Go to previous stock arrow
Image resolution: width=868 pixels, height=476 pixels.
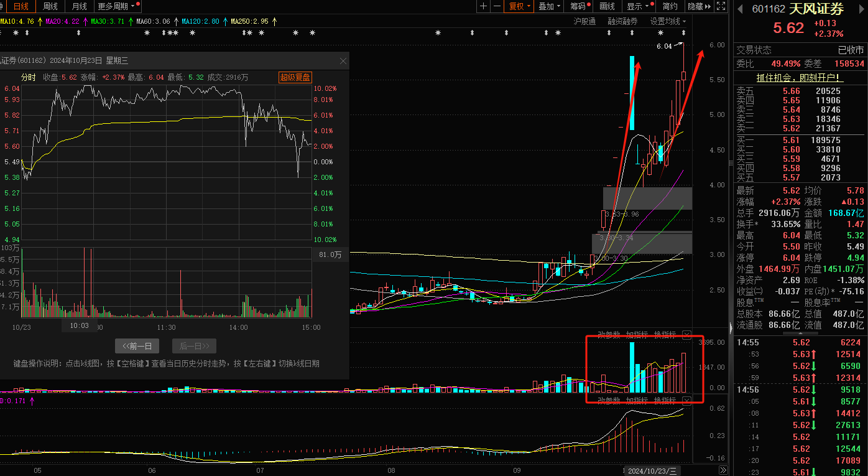(x=740, y=9)
